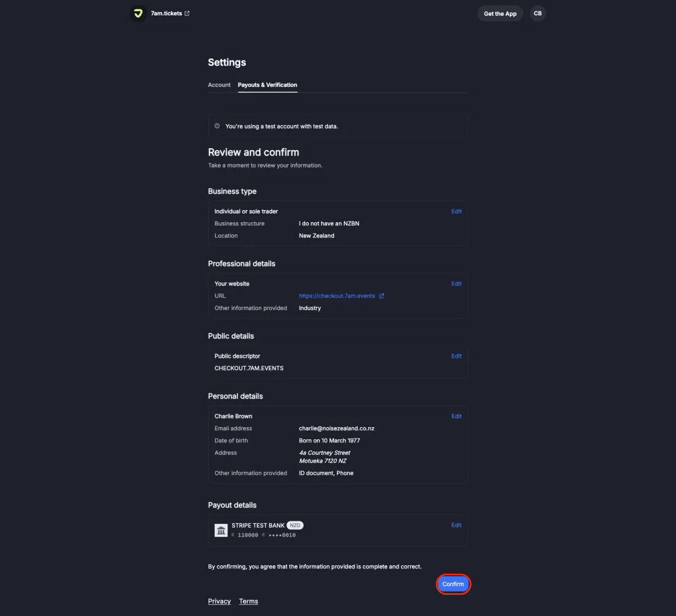Edit the Public descriptor
The height and width of the screenshot is (616, 676).
[x=456, y=356]
